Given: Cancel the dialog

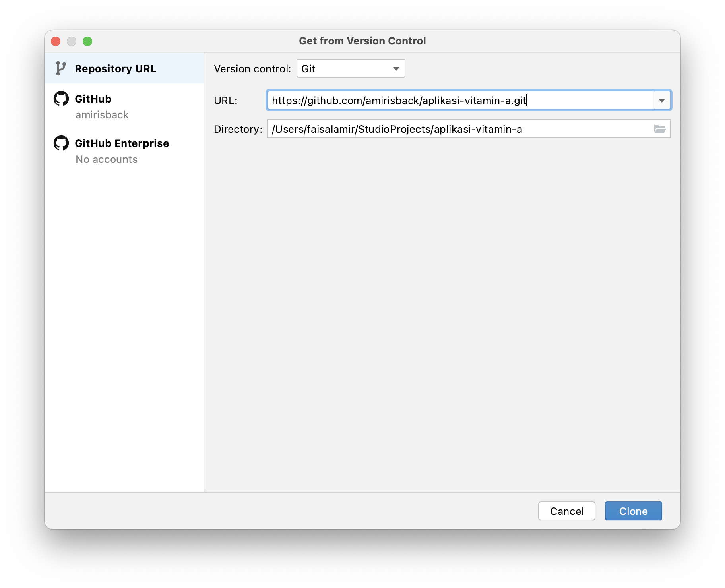Looking at the screenshot, I should tap(566, 511).
